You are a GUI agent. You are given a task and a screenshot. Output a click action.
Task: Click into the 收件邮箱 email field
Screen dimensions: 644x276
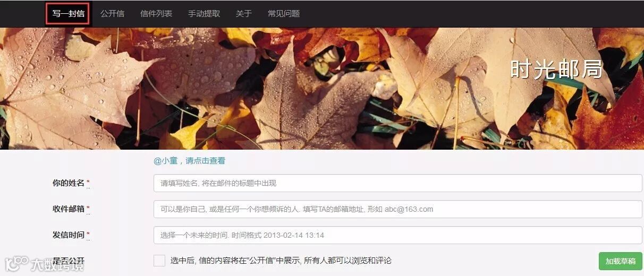tap(398, 209)
